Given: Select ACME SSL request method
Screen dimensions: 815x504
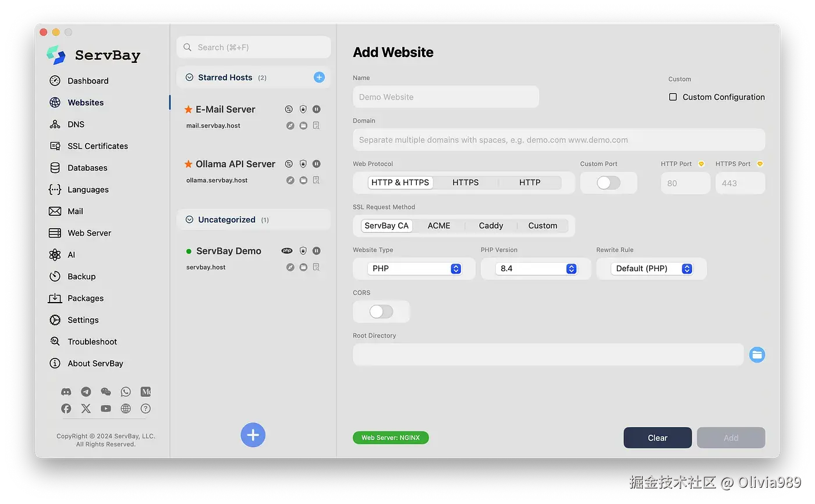Looking at the screenshot, I should pos(439,226).
